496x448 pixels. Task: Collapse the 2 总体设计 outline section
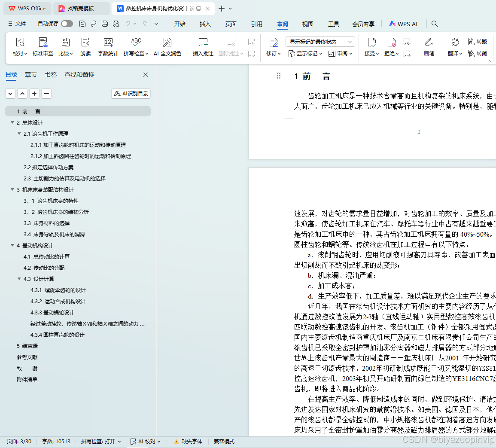coord(12,122)
